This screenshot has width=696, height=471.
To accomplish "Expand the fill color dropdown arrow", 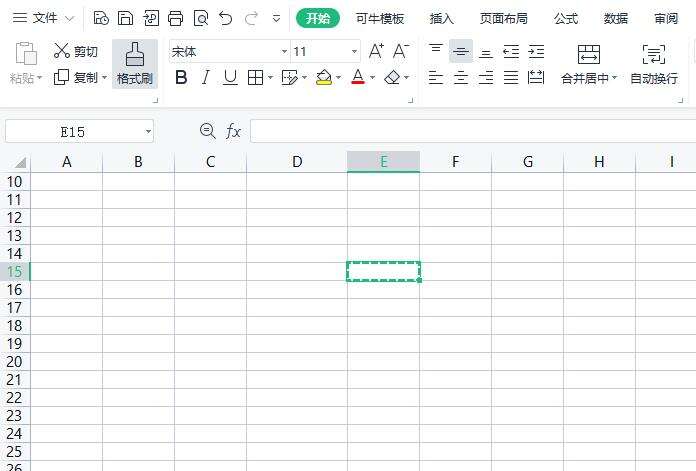I will coord(339,78).
